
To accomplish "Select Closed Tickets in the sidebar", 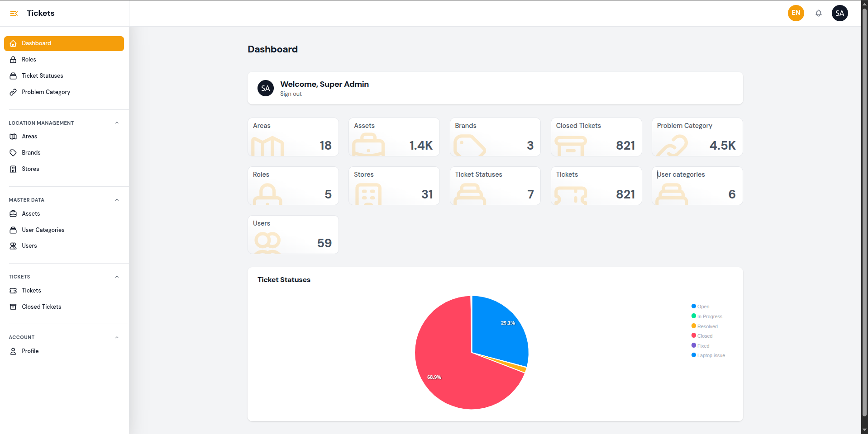I will coord(42,307).
